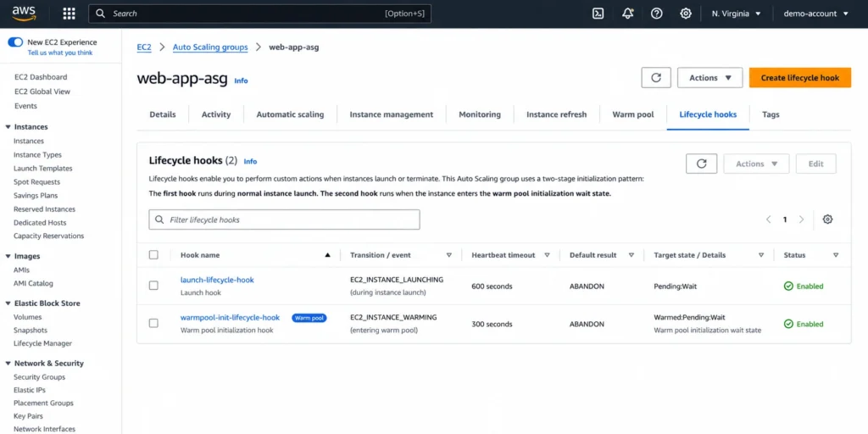
Task: Launch CloudShell terminal icon
Action: [x=598, y=14]
